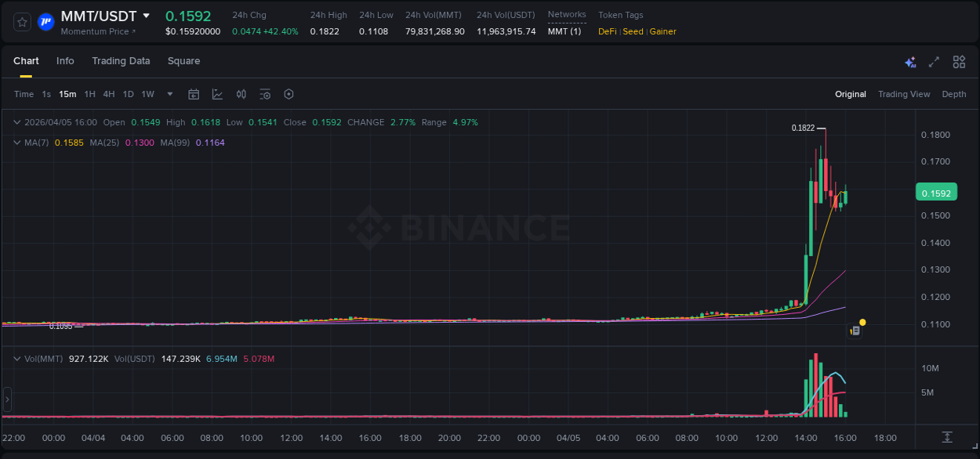Click the left panel collapse scrollbar handle

[x=7, y=399]
